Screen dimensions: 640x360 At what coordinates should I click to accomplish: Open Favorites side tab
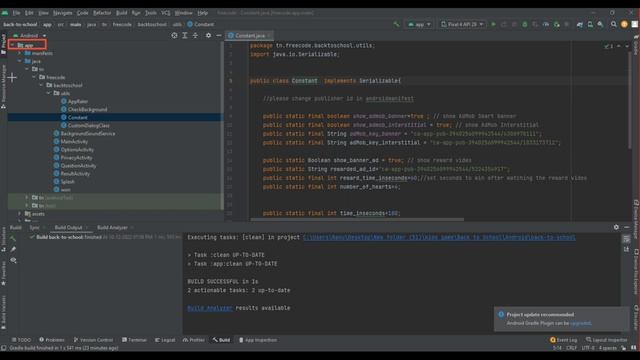(x=4, y=273)
